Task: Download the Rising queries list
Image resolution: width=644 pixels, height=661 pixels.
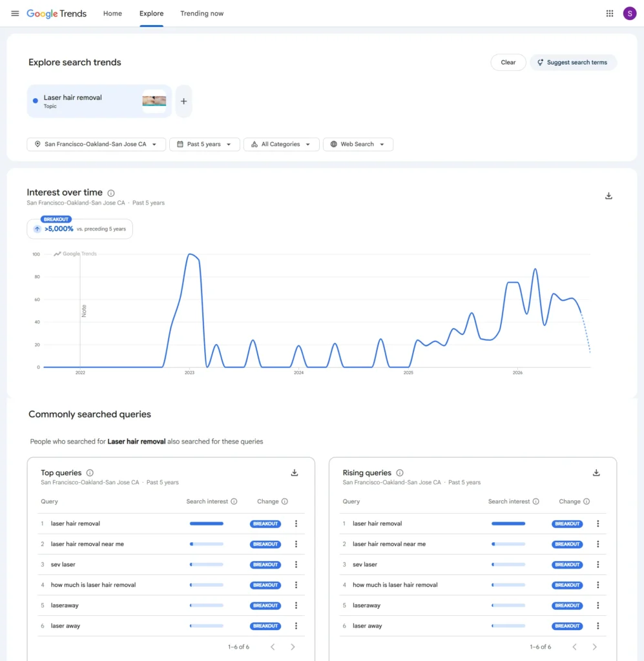Action: [596, 473]
